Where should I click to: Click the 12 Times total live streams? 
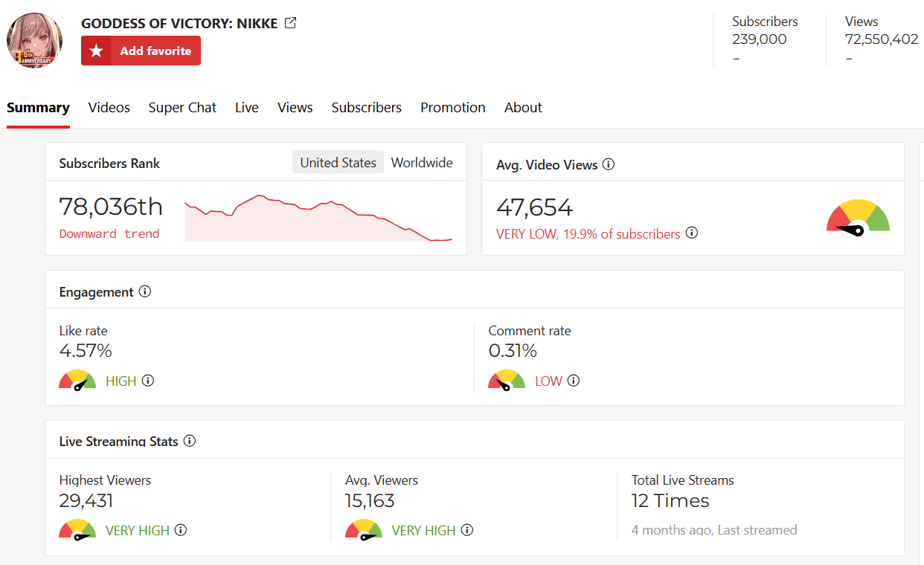click(x=670, y=500)
